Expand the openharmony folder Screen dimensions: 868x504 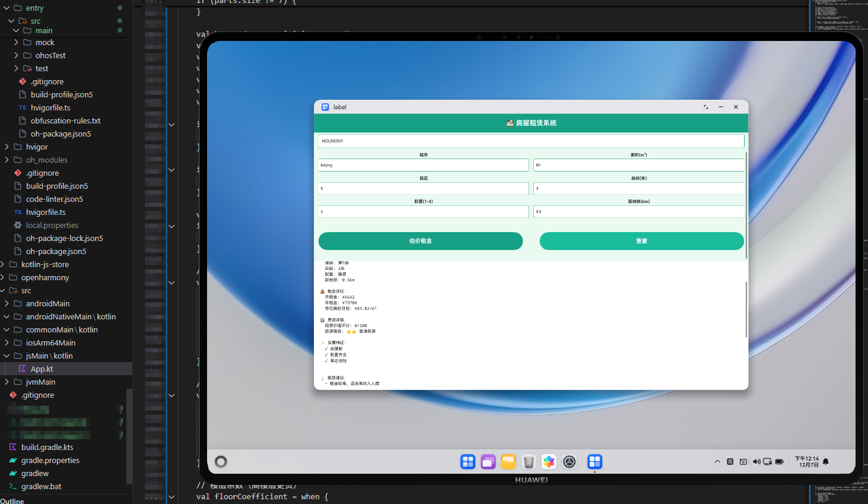point(3,277)
